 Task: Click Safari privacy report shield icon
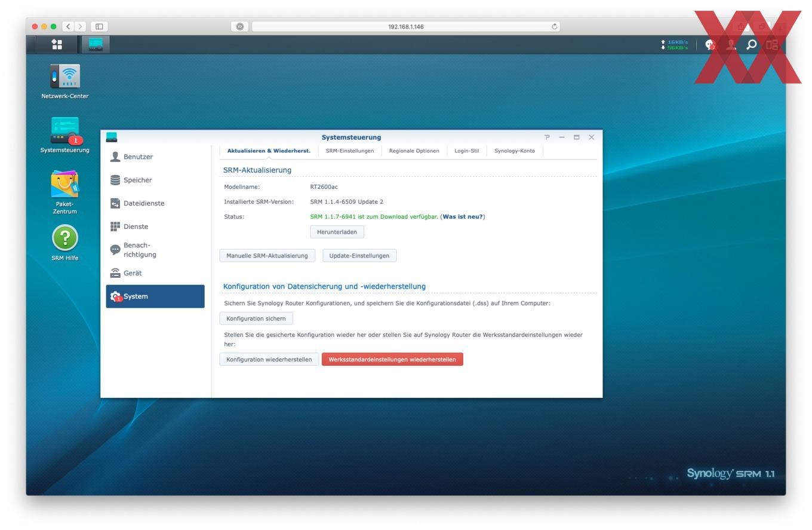coord(239,26)
